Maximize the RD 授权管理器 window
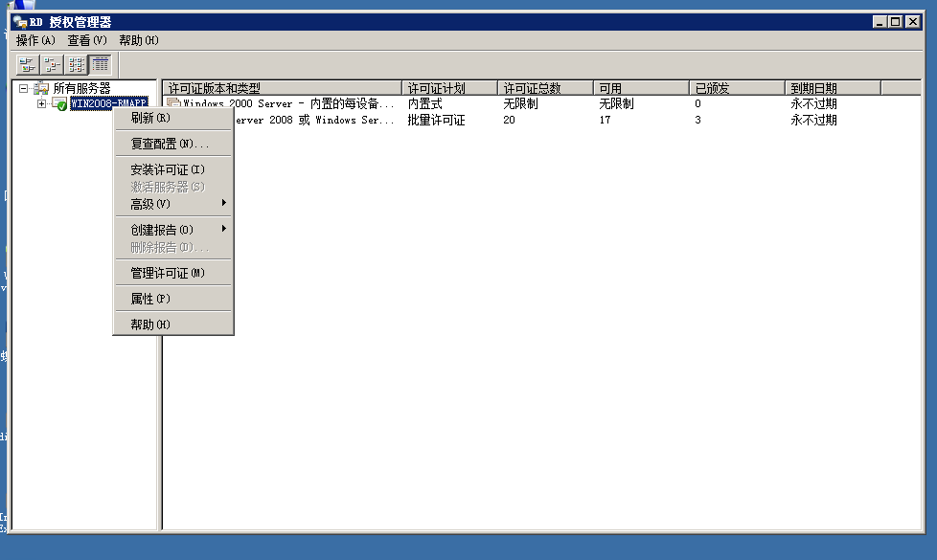This screenshot has width=937, height=560. [x=895, y=22]
